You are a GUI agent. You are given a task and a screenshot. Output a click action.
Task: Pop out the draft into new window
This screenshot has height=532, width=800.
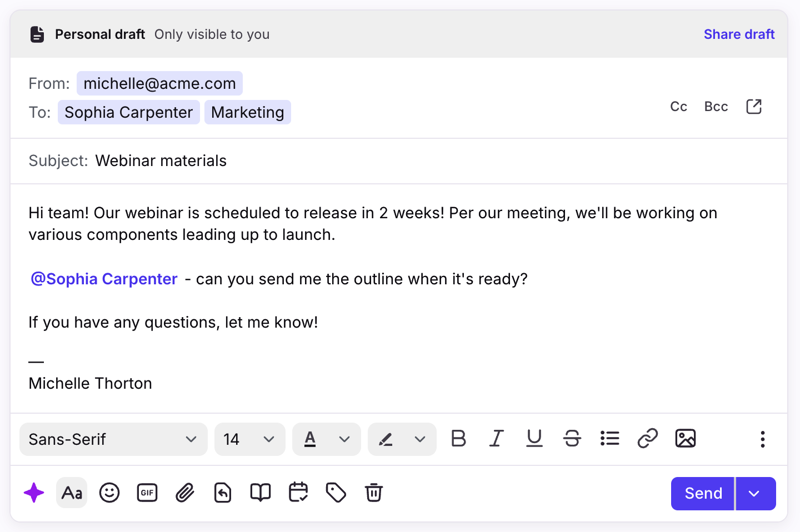coord(754,107)
